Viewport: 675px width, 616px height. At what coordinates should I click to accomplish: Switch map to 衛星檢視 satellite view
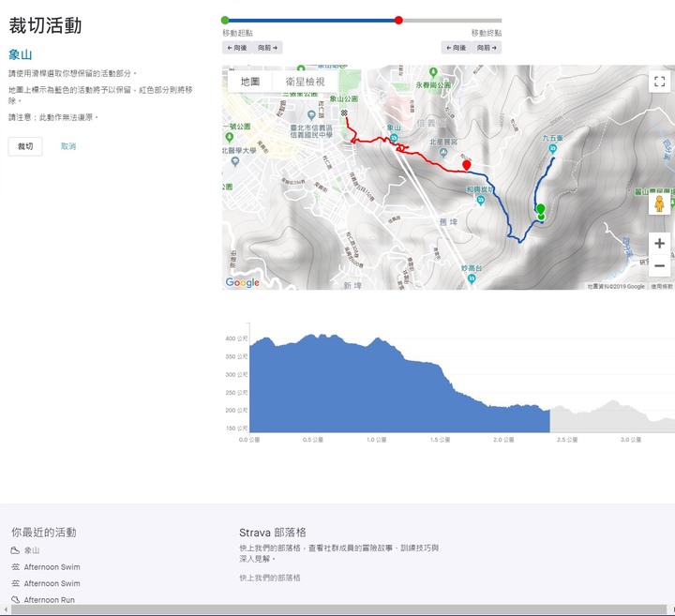click(x=306, y=82)
